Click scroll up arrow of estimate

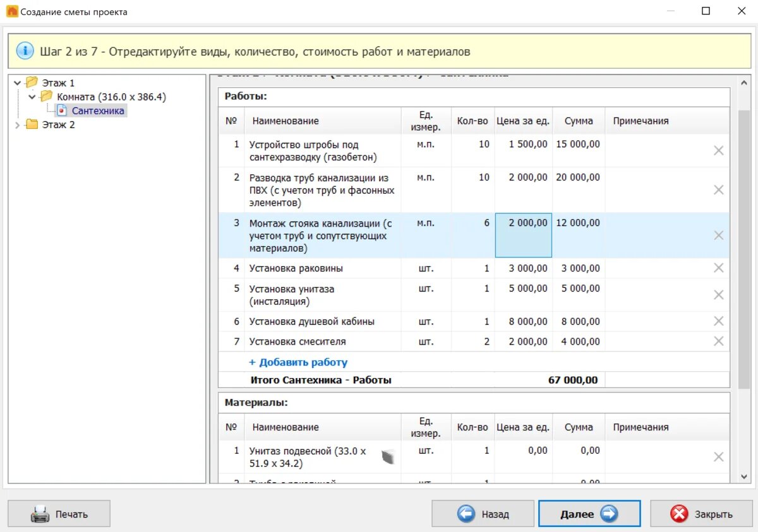[743, 82]
